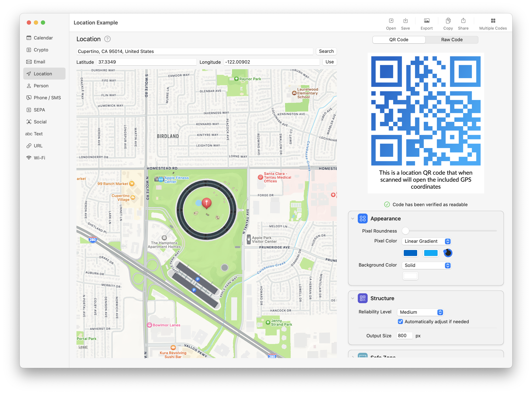
Task: Collapse the Appearance section
Action: (352, 218)
